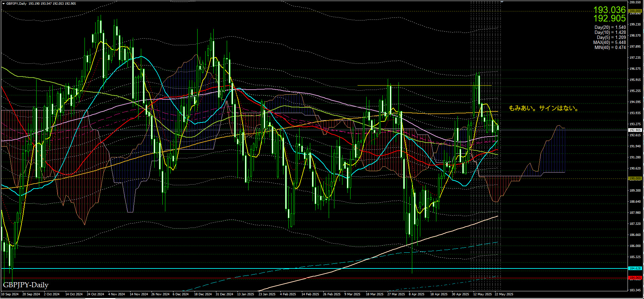Screen dimensions: 644x299
Task: Click the GBPJPY-Daily label at bottom left
Action: pyautogui.click(x=26, y=285)
